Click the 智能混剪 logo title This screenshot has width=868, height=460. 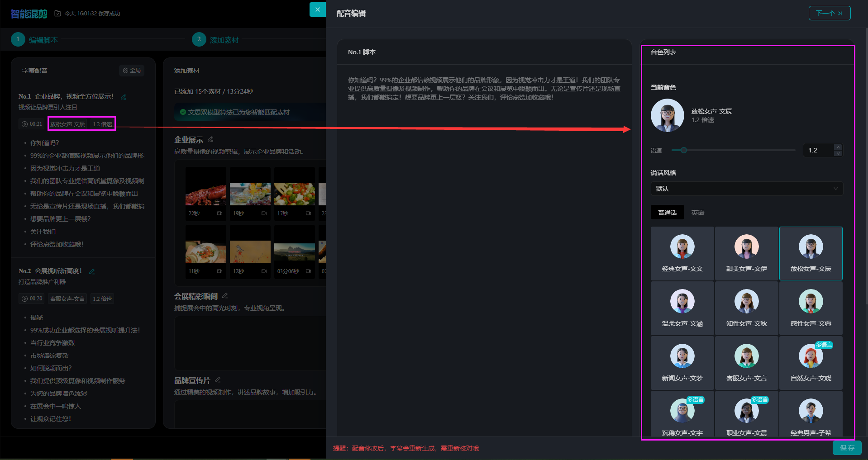click(x=29, y=14)
